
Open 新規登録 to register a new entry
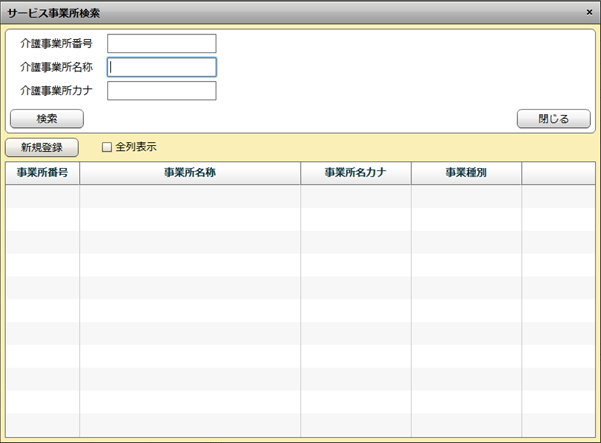pyautogui.click(x=41, y=147)
